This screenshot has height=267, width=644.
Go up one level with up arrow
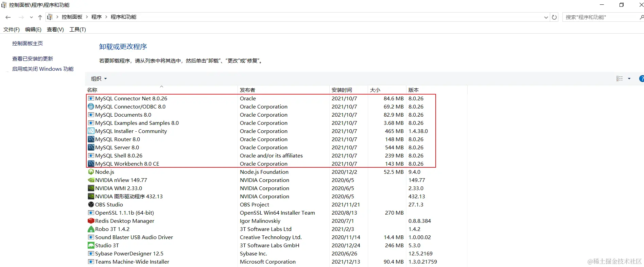(40, 17)
